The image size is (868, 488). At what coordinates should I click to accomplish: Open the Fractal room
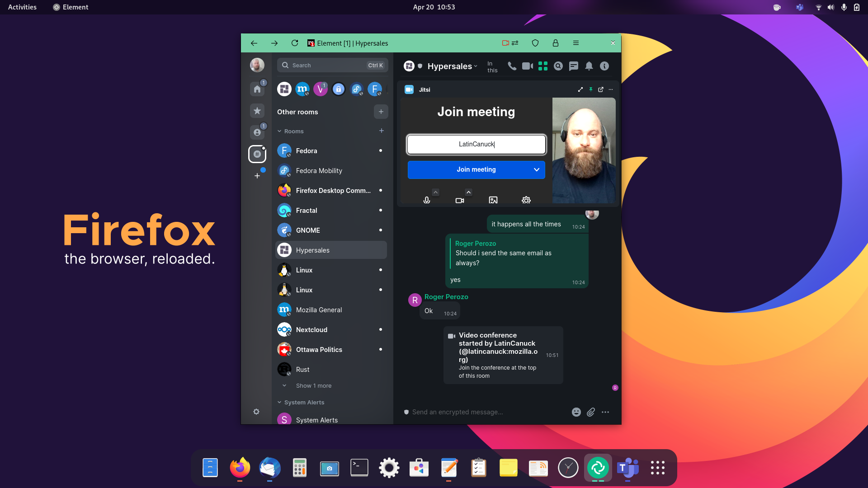331,211
